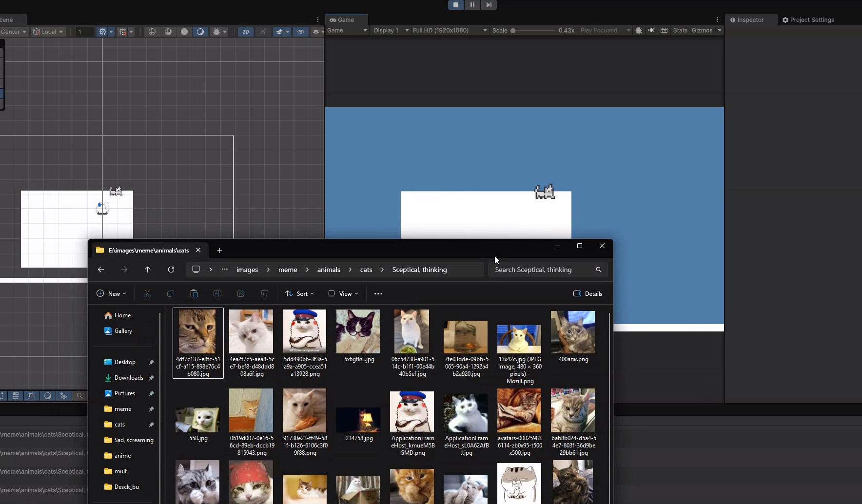Switch to the Inspector tab

747,20
